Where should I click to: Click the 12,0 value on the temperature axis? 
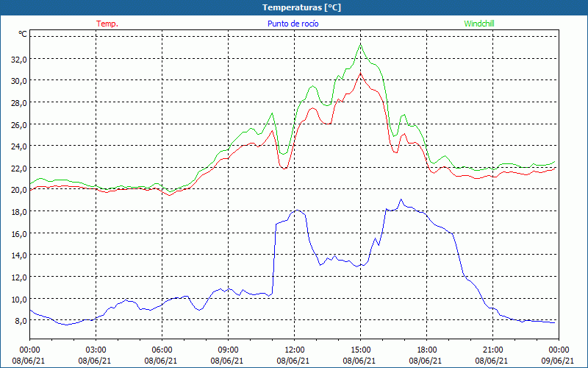pyautogui.click(x=18, y=277)
